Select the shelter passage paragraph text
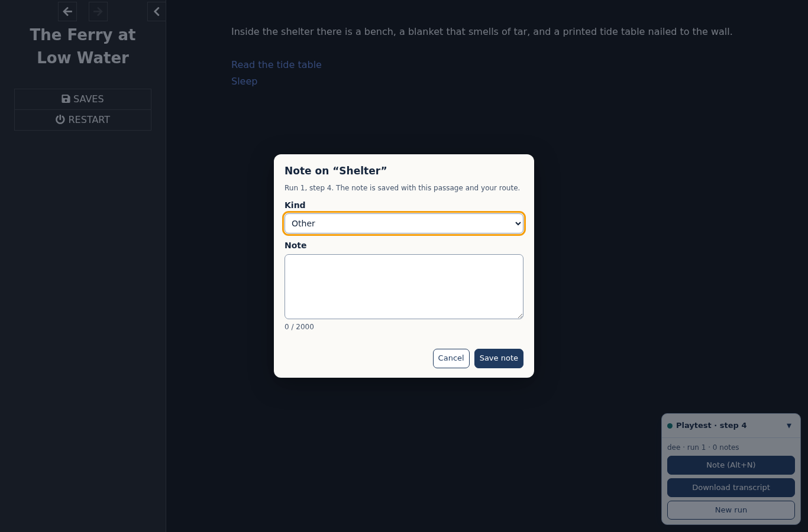Image resolution: width=808 pixels, height=532 pixels. coord(482,32)
